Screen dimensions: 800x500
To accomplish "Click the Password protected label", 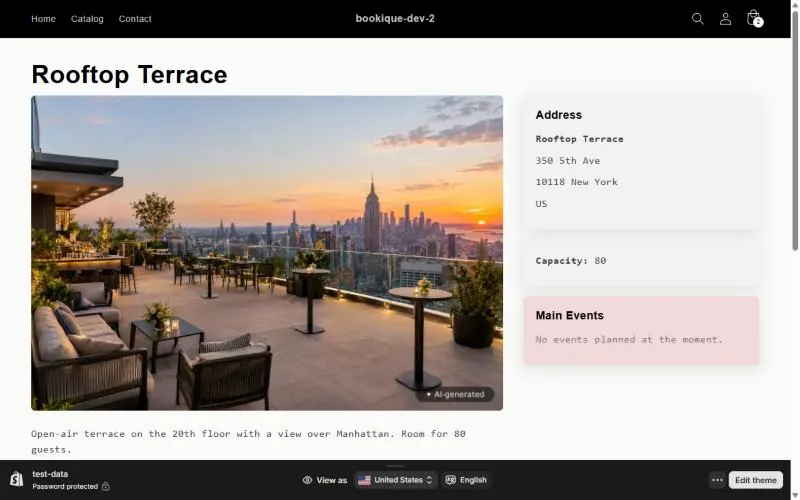I will (x=65, y=487).
